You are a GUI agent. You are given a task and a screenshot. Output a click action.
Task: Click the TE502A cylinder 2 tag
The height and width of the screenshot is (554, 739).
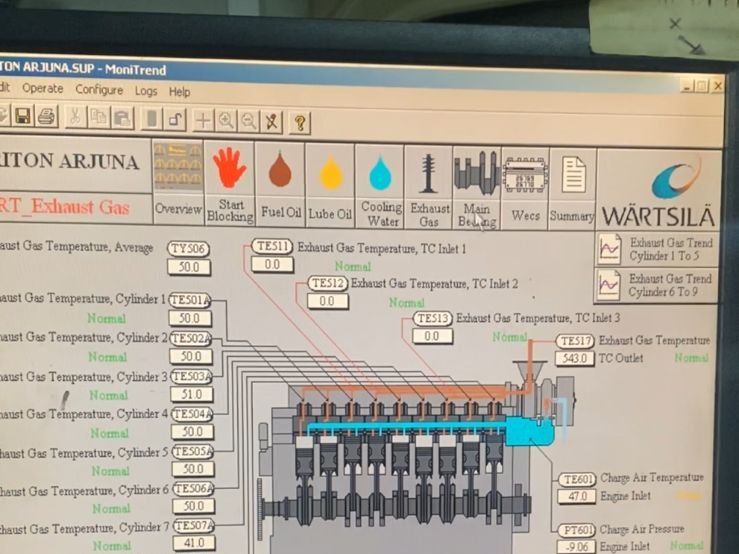(191, 339)
